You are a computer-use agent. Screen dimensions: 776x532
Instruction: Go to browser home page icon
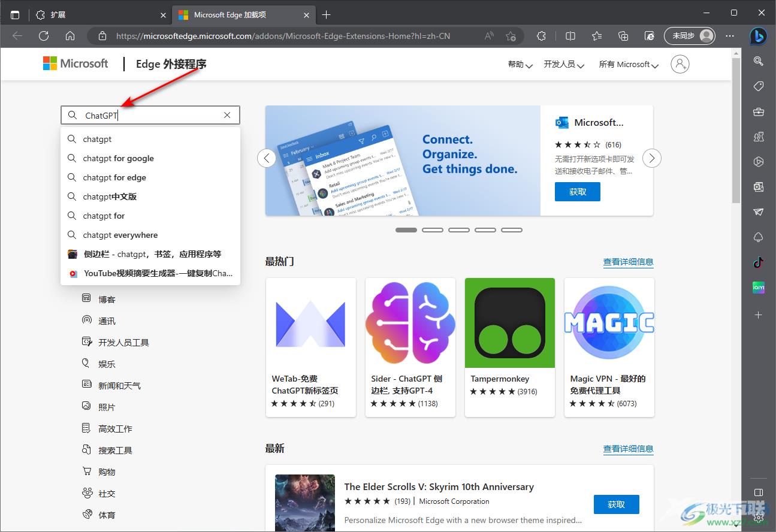70,36
